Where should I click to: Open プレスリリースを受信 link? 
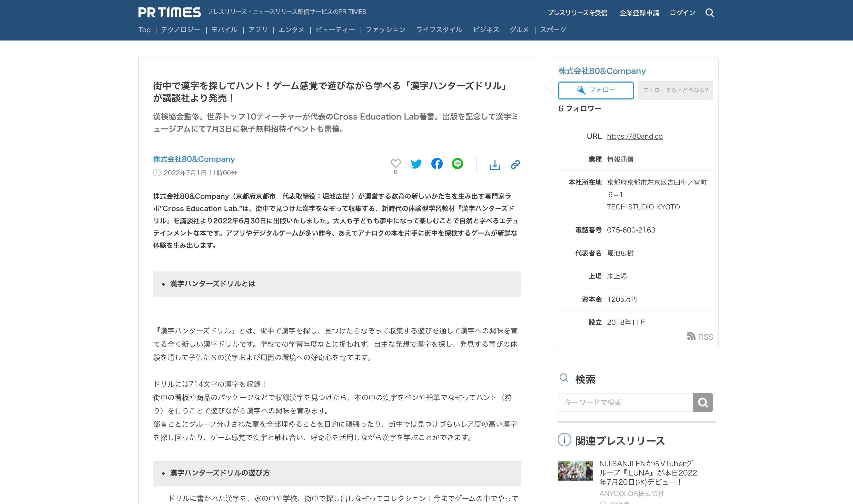pos(577,13)
